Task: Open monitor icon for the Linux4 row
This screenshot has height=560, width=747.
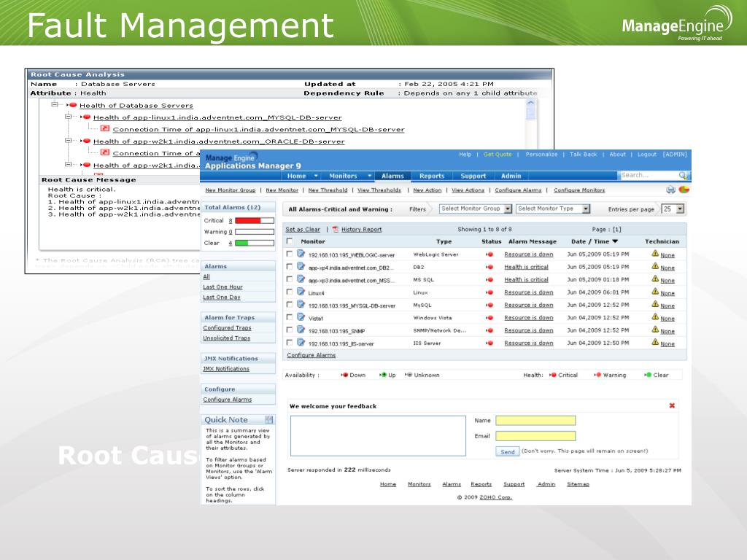Action: pos(301,292)
